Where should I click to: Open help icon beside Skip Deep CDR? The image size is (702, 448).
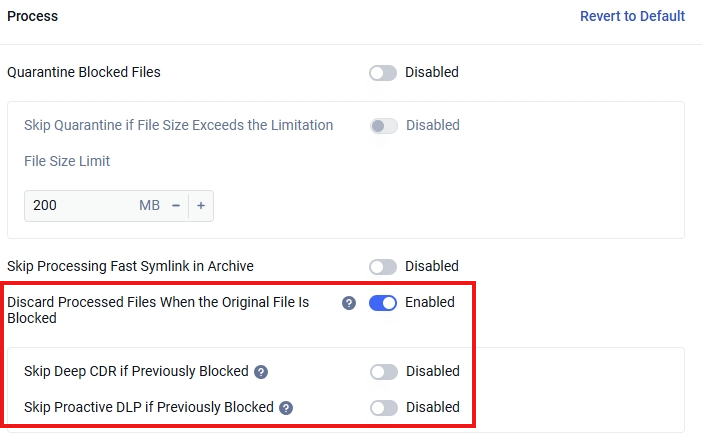tap(261, 372)
